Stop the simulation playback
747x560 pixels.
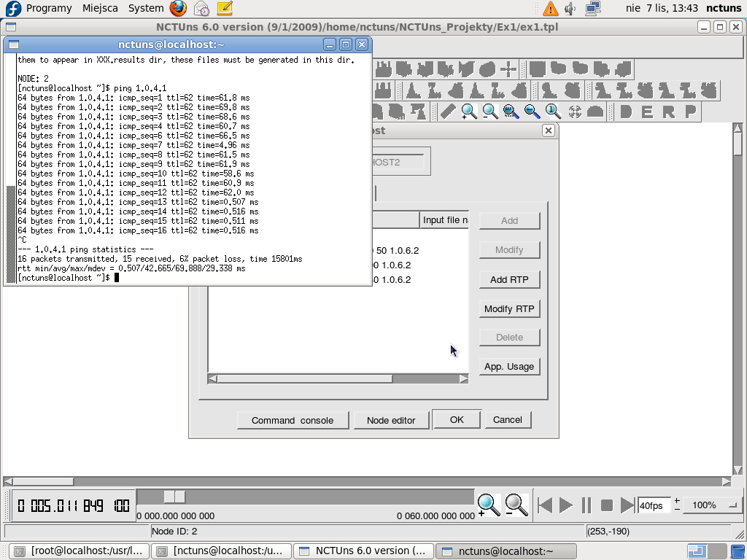pyautogui.click(x=606, y=505)
